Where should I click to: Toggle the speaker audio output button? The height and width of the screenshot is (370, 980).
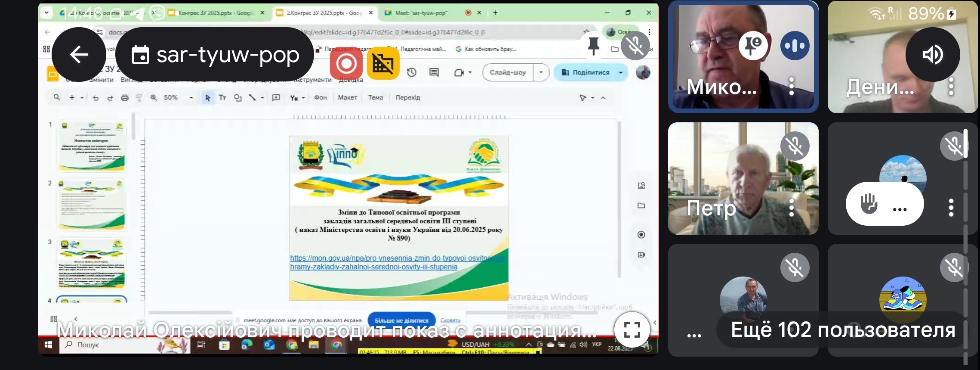point(932,55)
